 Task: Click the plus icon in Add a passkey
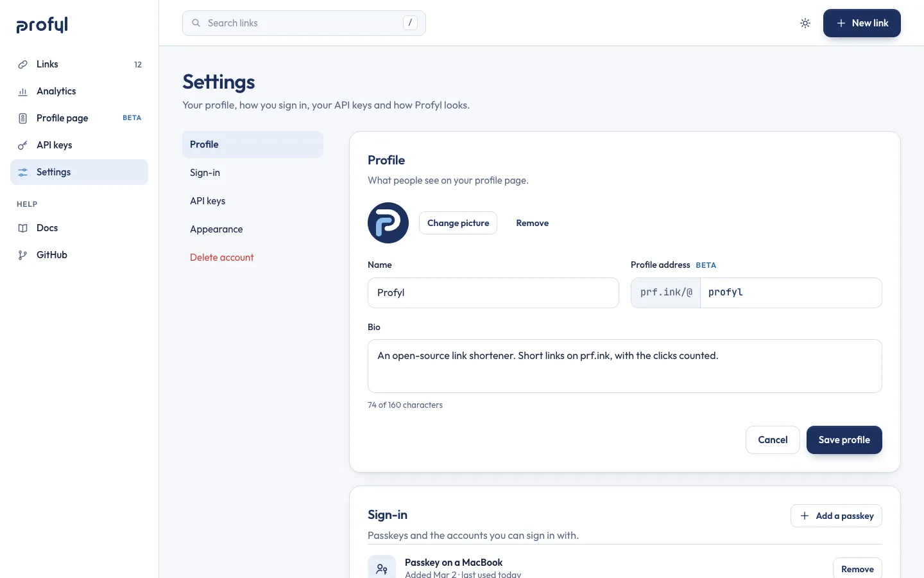click(805, 516)
